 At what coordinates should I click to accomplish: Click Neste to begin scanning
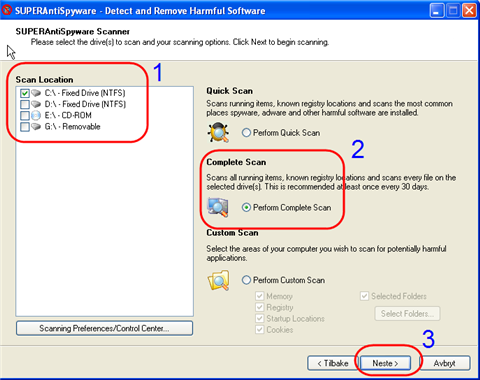click(x=385, y=363)
